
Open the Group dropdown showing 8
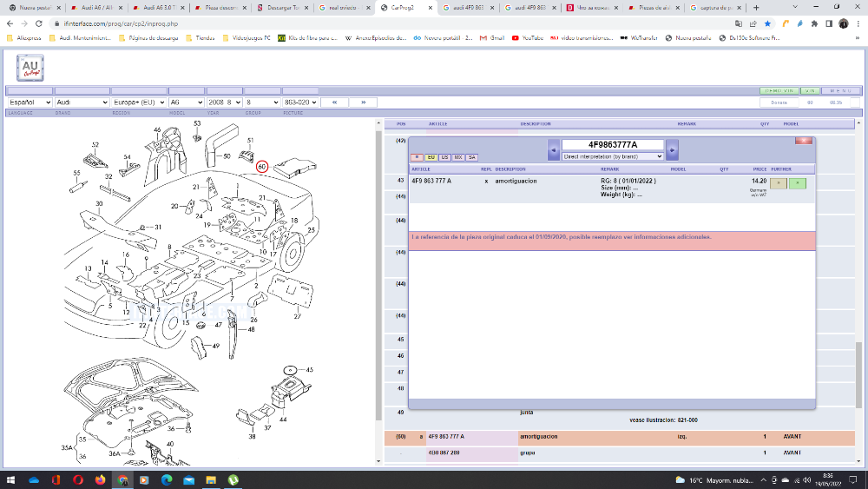[262, 102]
